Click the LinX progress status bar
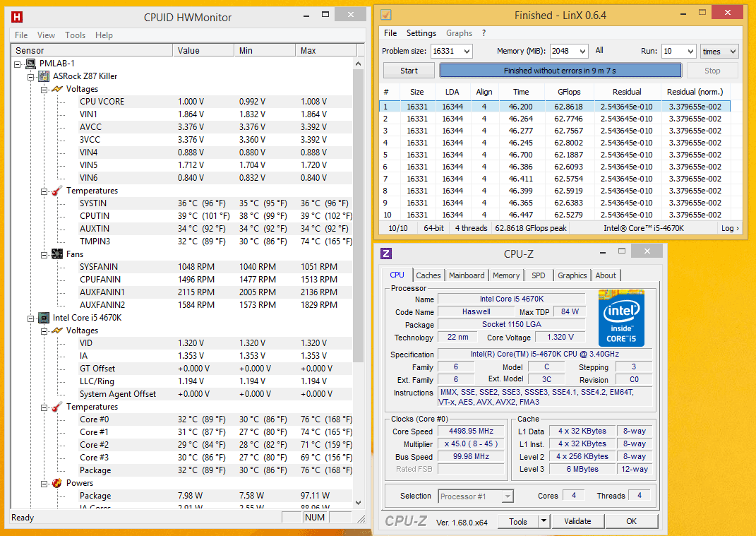Image resolution: width=756 pixels, height=536 pixels. coord(560,71)
